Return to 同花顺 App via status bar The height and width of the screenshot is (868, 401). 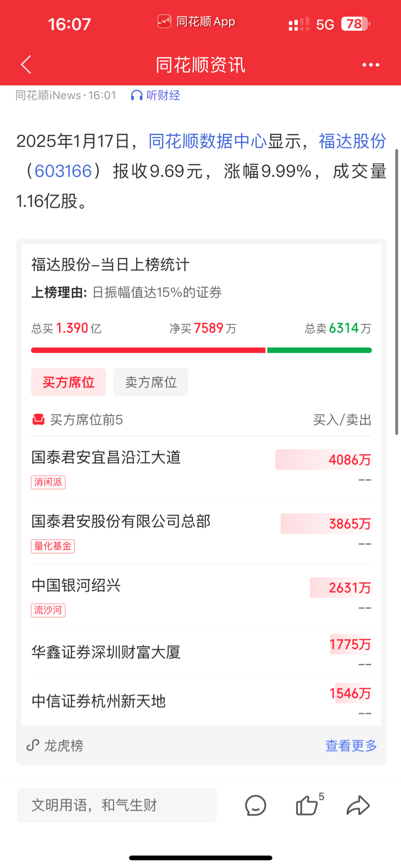pyautogui.click(x=197, y=22)
